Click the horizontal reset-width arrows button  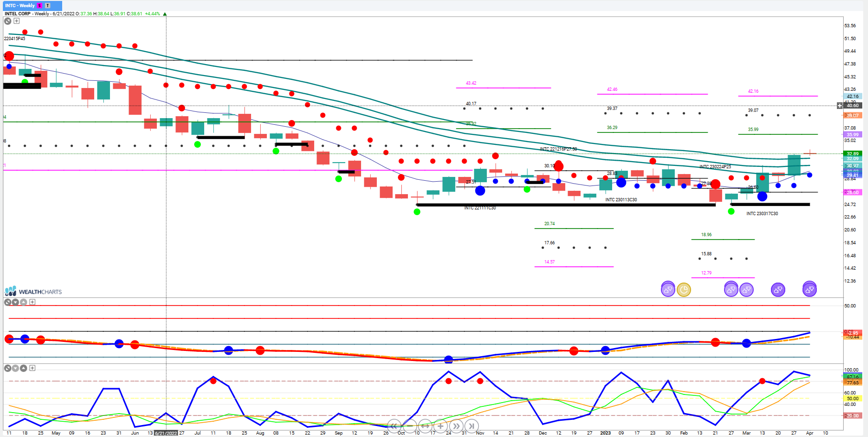425,426
